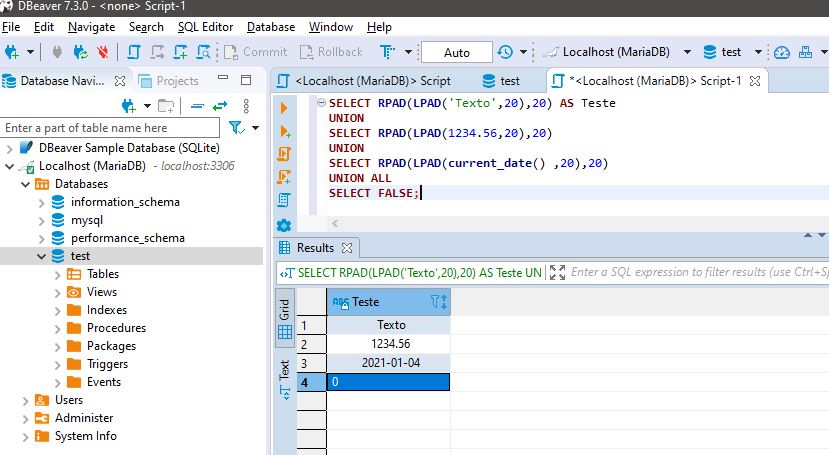
Task: Click the Rollback button
Action: click(x=331, y=52)
